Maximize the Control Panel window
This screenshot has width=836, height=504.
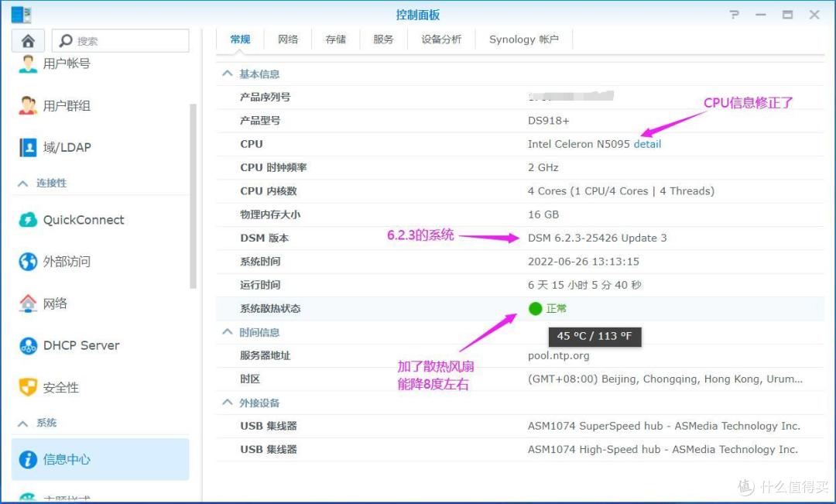(x=787, y=15)
